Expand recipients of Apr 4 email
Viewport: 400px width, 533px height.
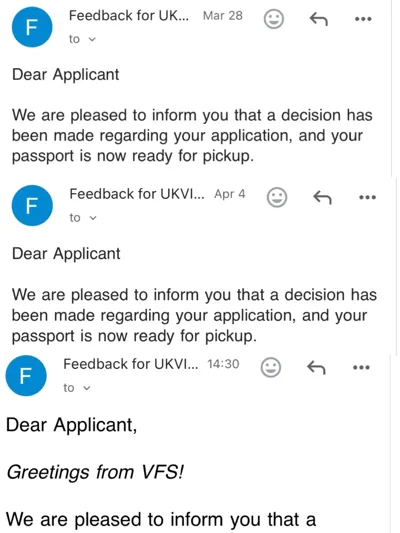pos(83,218)
